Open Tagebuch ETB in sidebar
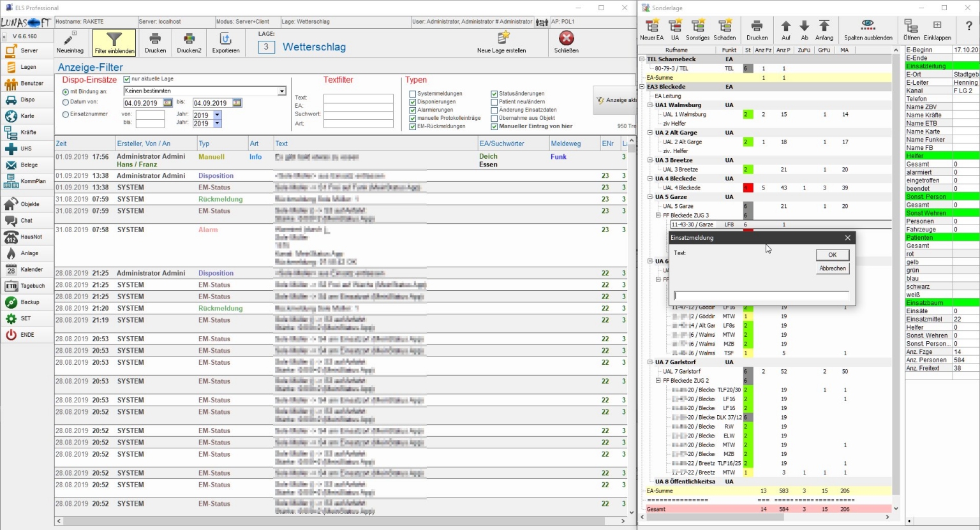Viewport: 980px width, 530px height. (x=27, y=286)
